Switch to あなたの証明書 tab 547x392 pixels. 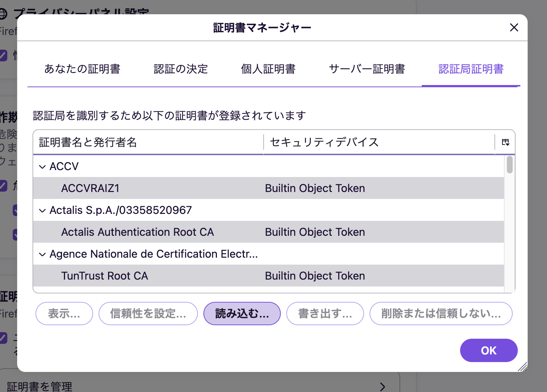pos(82,69)
